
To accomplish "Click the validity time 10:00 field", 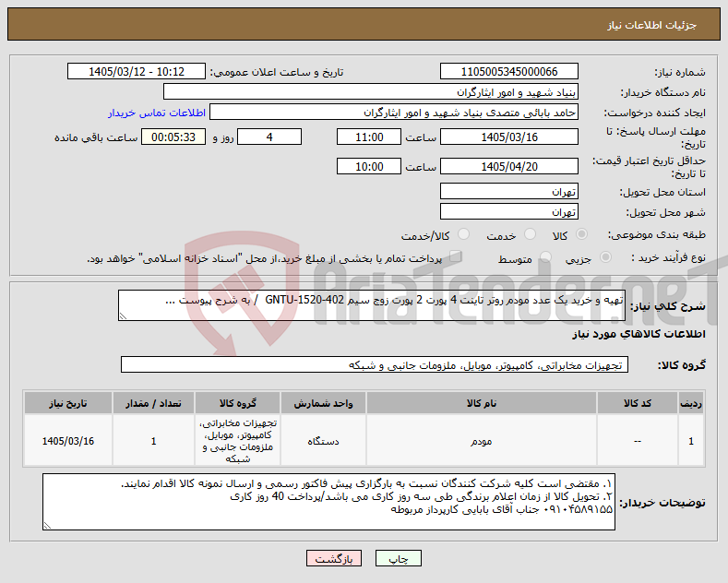I will click(369, 166).
